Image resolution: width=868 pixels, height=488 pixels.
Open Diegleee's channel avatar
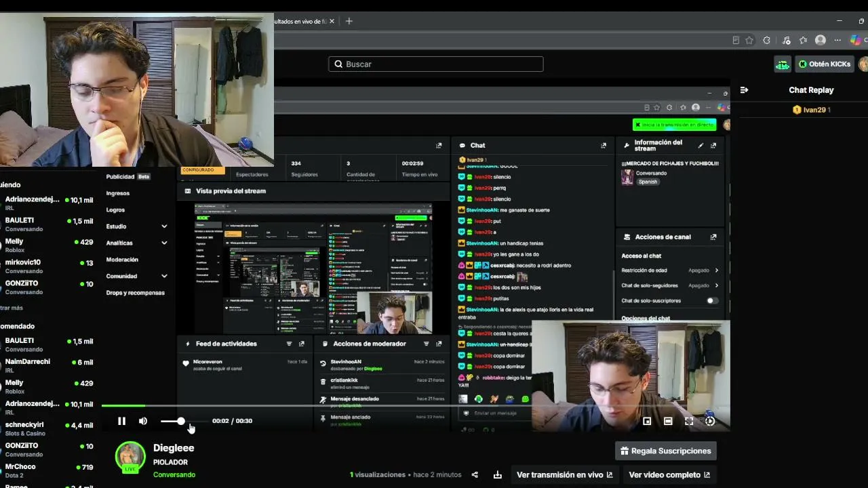130,457
